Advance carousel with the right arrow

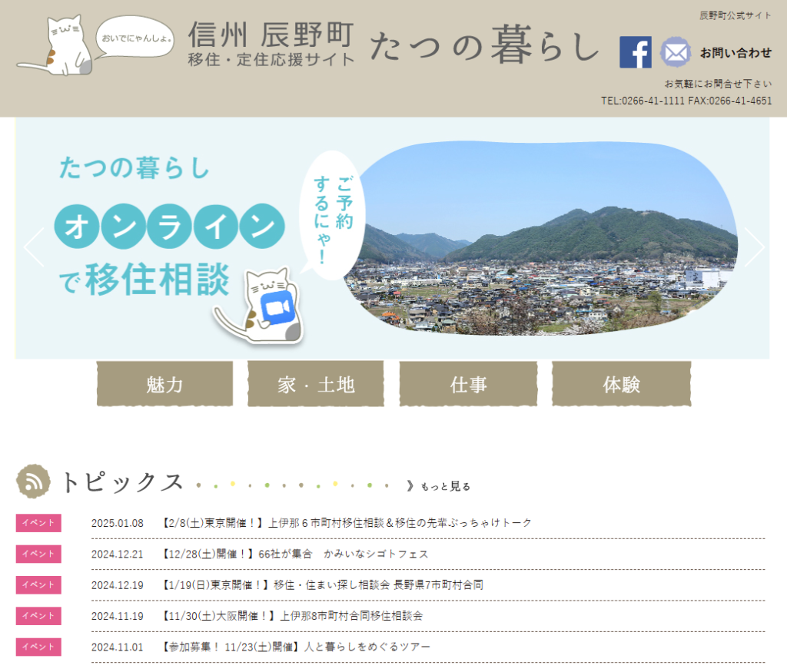click(x=754, y=247)
